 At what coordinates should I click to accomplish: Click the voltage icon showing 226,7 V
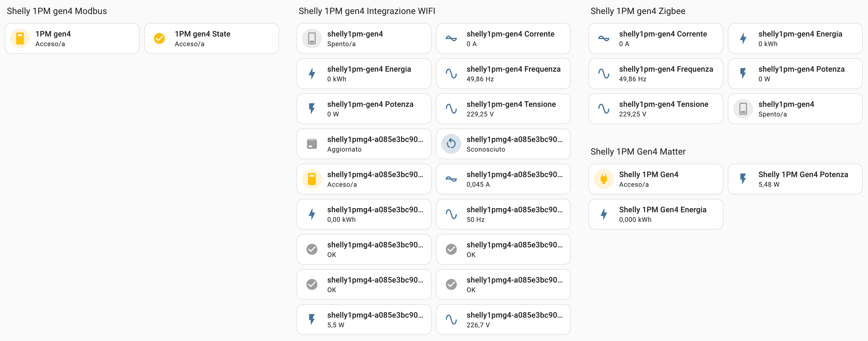(451, 319)
